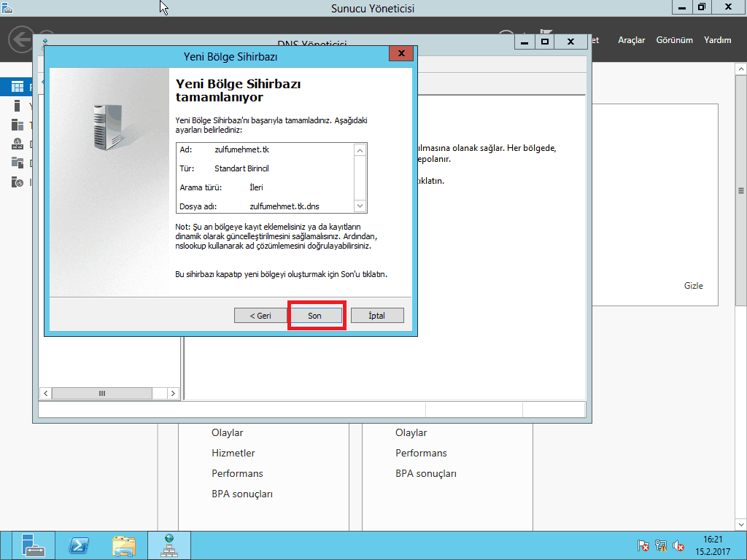Minimize the DNS Yöneticisi window

point(525,42)
